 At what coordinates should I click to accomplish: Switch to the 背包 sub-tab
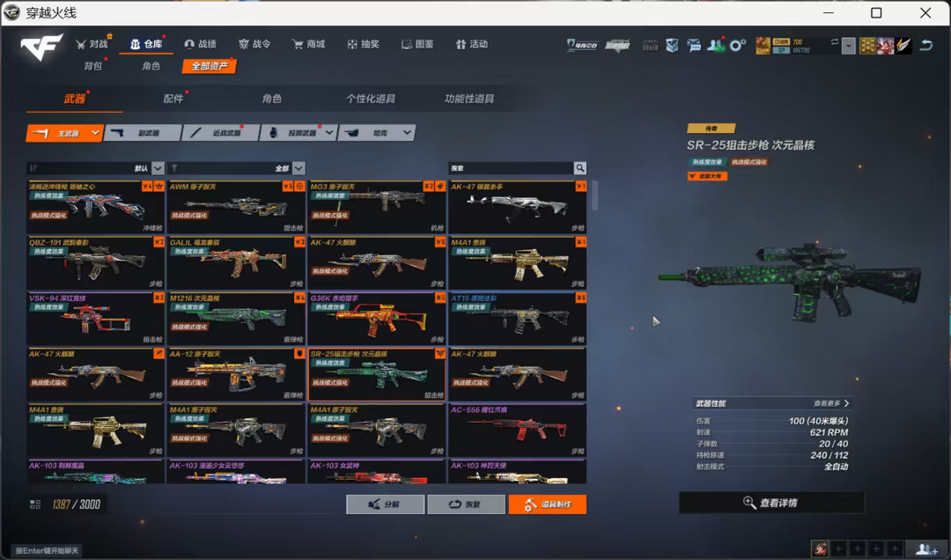click(92, 66)
